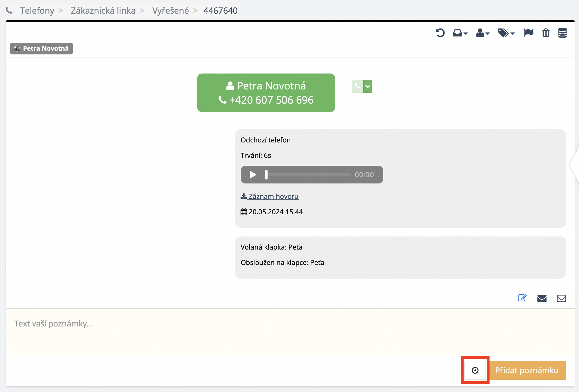Click the database stack icon

(x=562, y=33)
